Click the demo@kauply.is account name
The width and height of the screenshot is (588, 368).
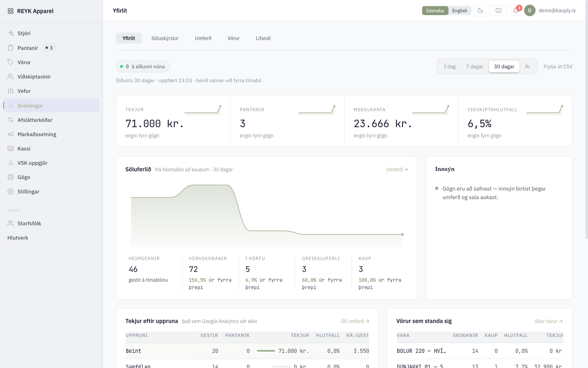pyautogui.click(x=557, y=11)
